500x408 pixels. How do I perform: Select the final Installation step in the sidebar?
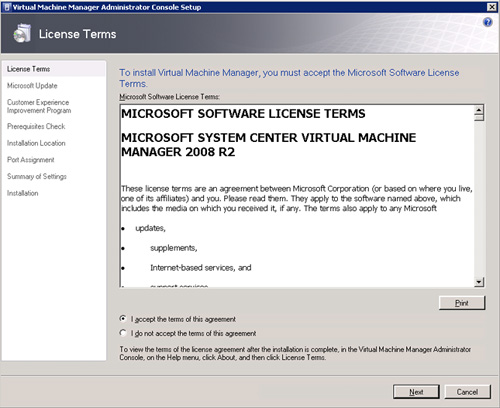tap(23, 193)
